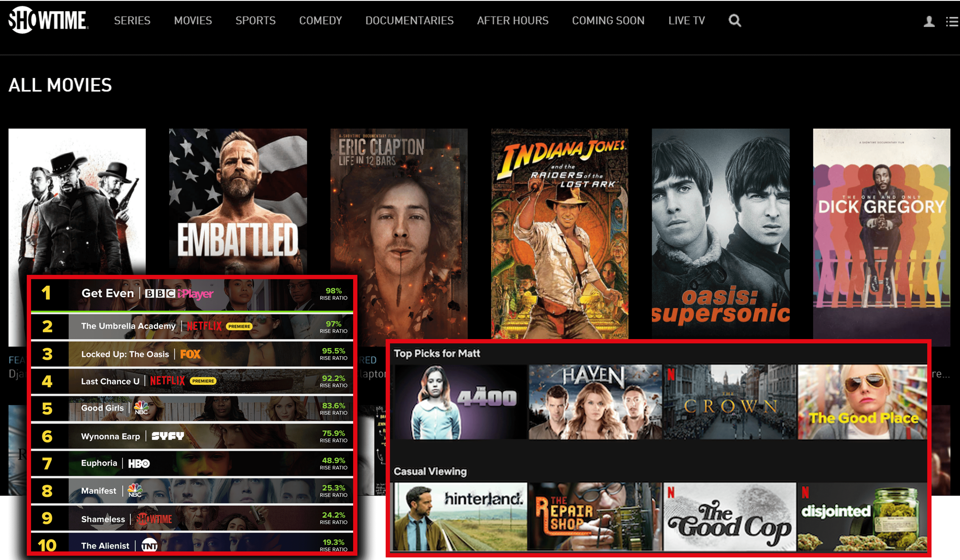Image resolution: width=960 pixels, height=560 pixels.
Task: Open The Crown thumbnail
Action: coord(730,402)
